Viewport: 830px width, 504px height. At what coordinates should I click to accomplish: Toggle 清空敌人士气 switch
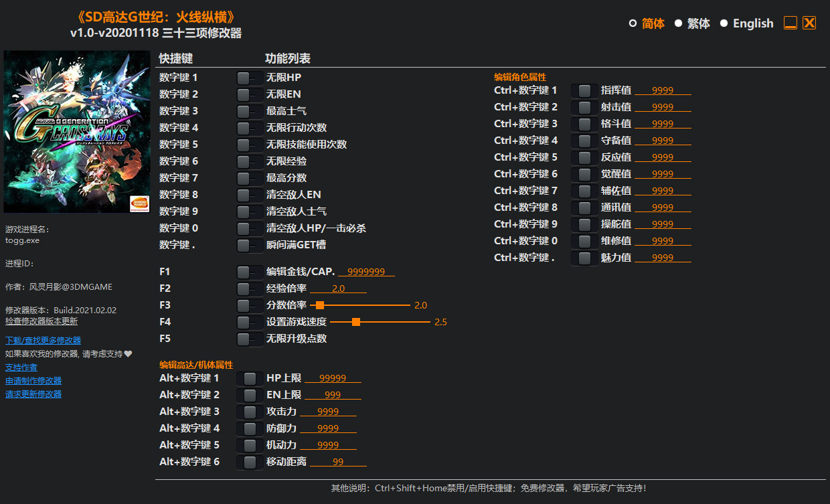click(250, 212)
